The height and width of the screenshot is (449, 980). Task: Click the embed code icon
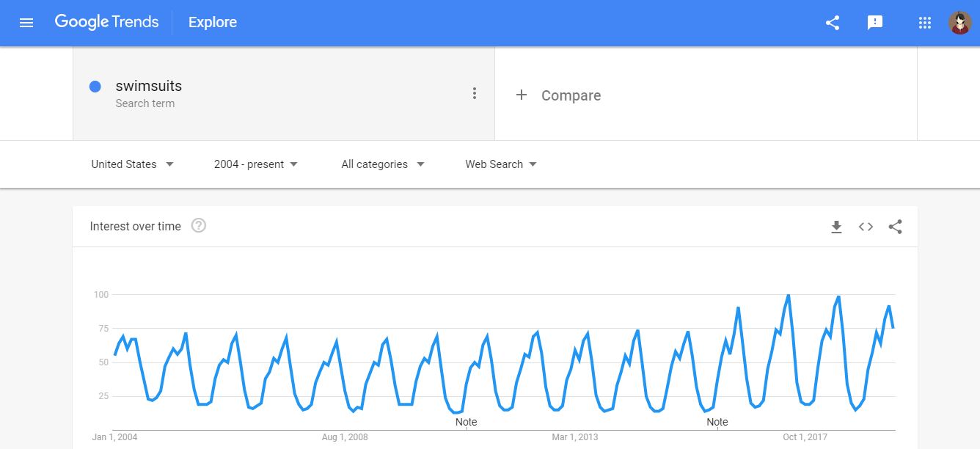click(866, 227)
